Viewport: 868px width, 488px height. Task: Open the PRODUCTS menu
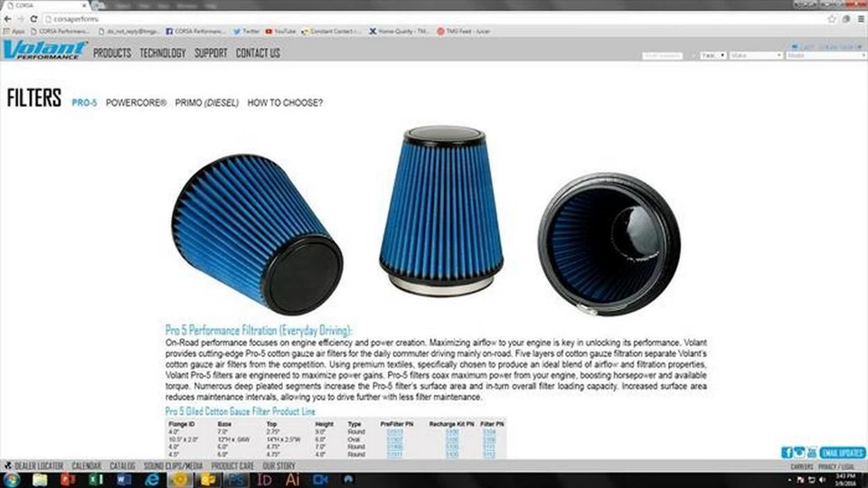pyautogui.click(x=112, y=53)
